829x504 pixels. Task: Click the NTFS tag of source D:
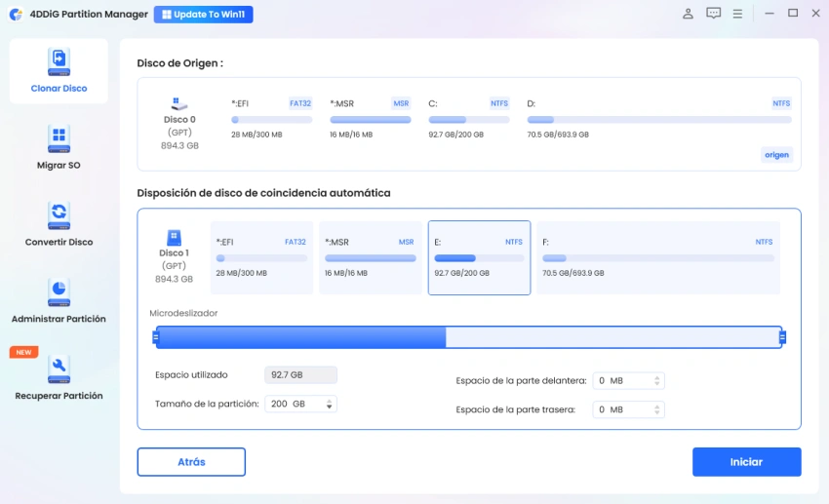pos(781,103)
